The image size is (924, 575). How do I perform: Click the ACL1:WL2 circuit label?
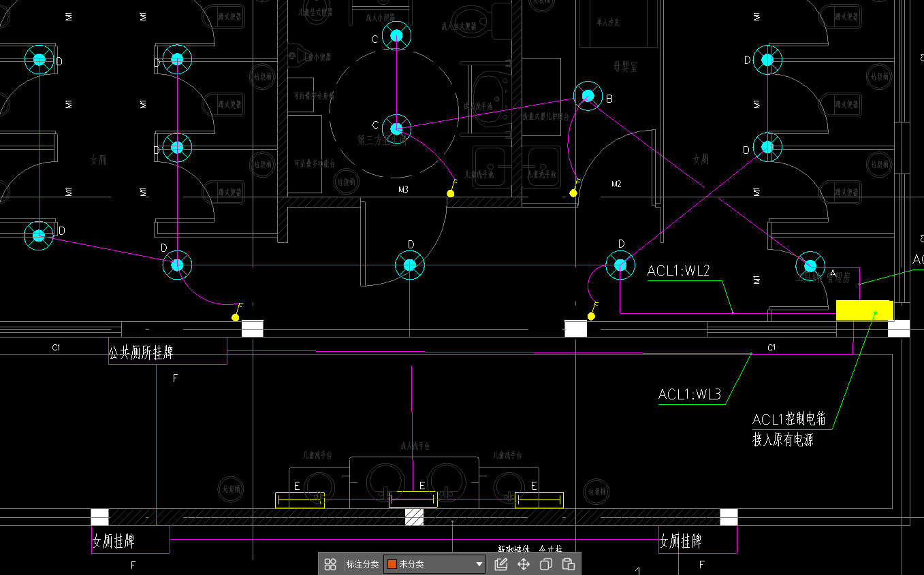678,271
